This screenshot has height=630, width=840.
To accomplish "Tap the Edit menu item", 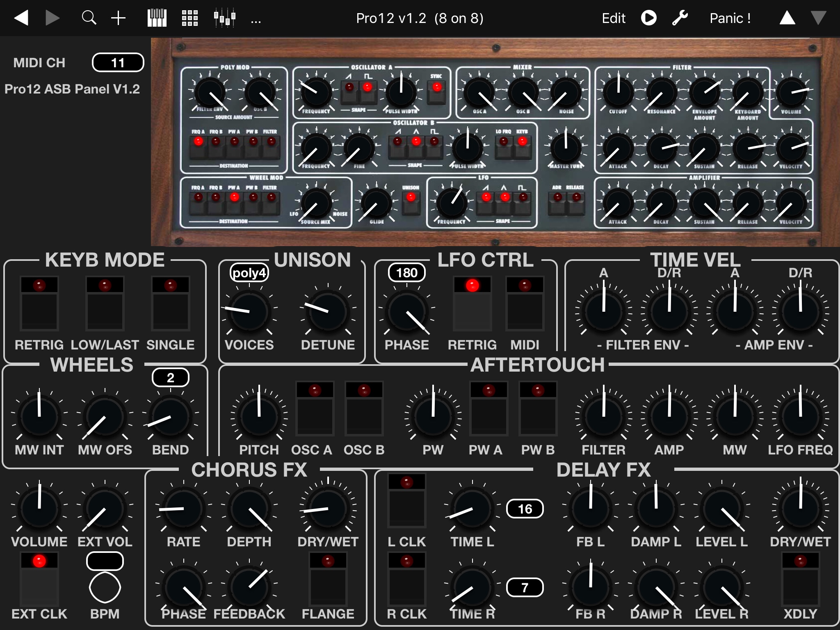I will [x=614, y=18].
